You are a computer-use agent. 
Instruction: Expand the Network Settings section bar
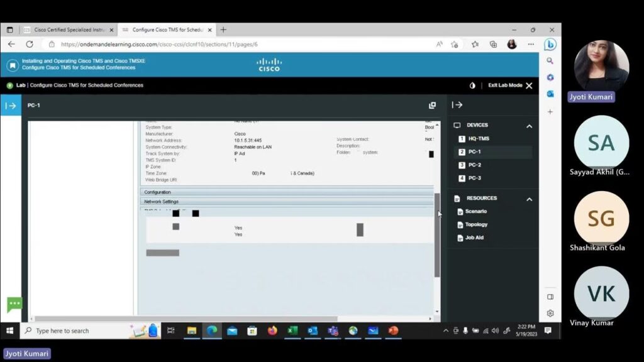click(x=286, y=202)
